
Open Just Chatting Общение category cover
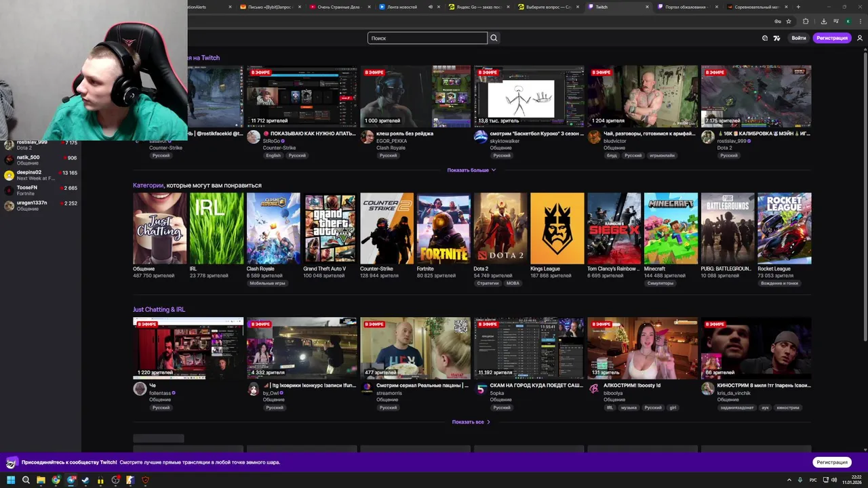159,228
